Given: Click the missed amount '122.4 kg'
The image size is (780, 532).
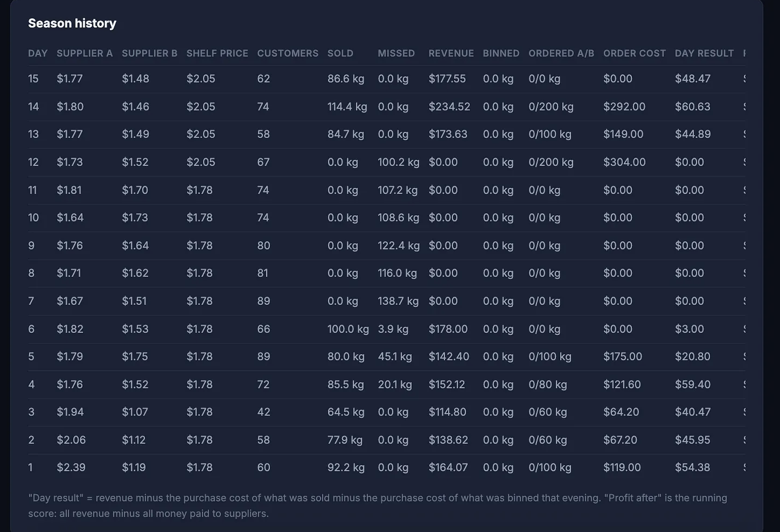Looking at the screenshot, I should pyautogui.click(x=399, y=246).
